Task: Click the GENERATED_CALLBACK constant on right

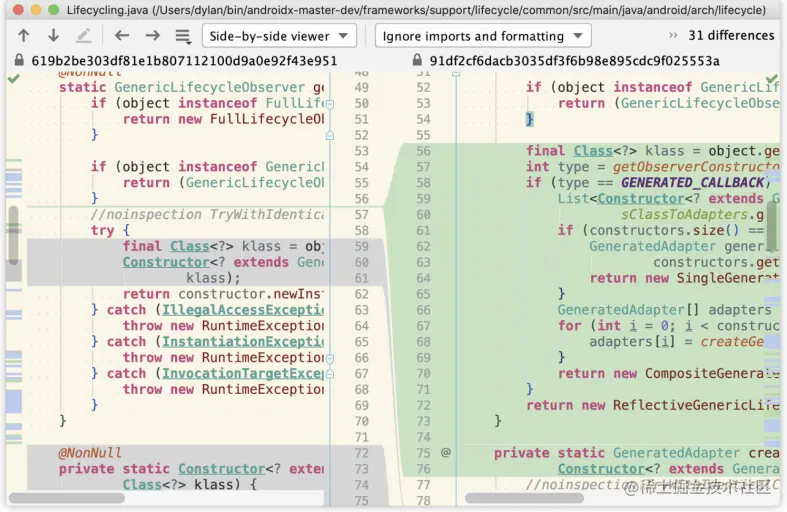Action: pyautogui.click(x=693, y=183)
